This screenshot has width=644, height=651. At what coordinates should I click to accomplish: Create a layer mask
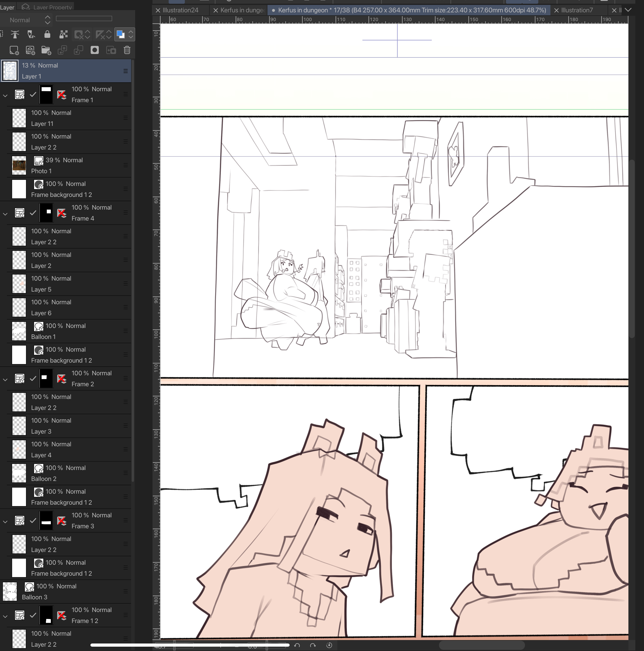(x=95, y=50)
